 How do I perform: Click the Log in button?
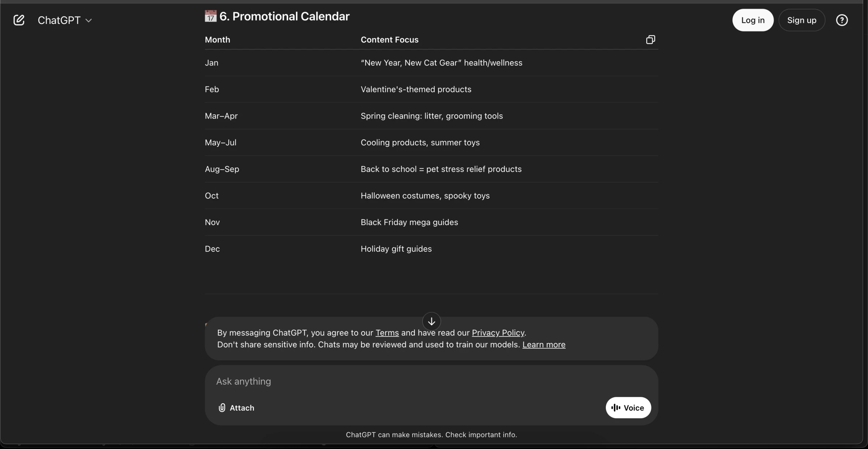pyautogui.click(x=753, y=20)
